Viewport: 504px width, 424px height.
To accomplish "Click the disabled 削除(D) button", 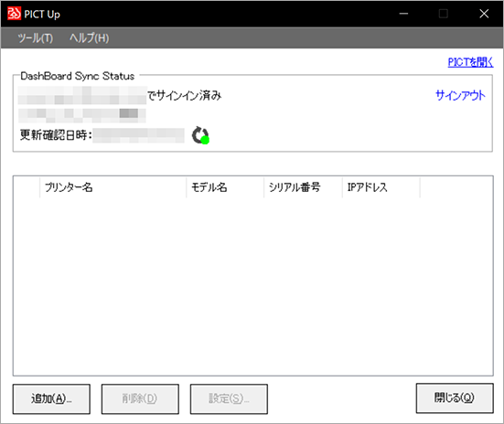I will click(140, 398).
